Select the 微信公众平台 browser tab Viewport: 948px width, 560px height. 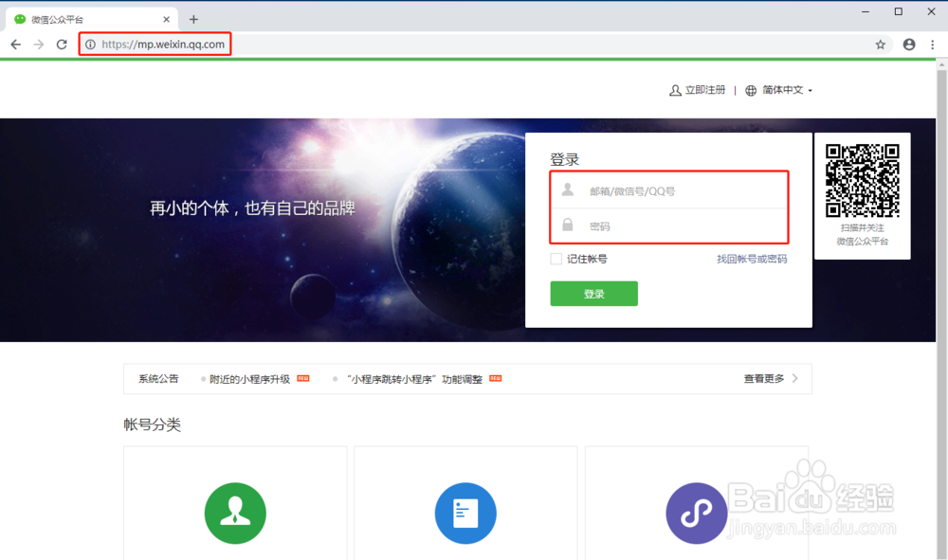pyautogui.click(x=92, y=19)
